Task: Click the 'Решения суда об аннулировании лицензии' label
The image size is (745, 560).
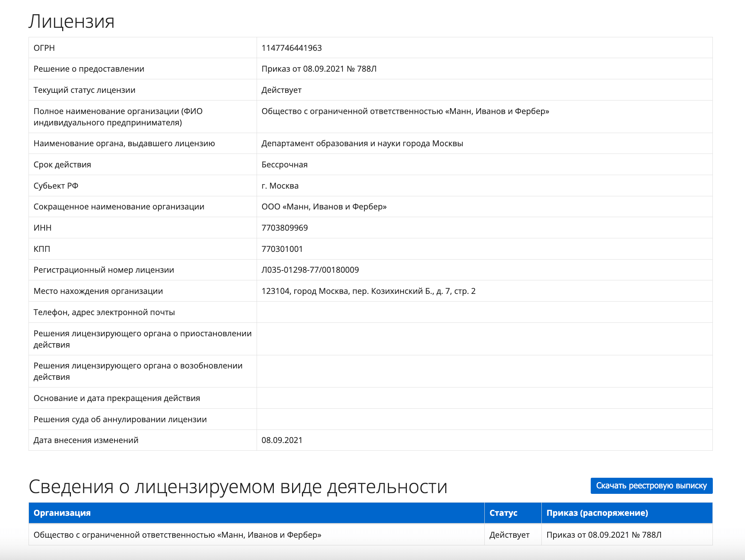Action: click(120, 419)
